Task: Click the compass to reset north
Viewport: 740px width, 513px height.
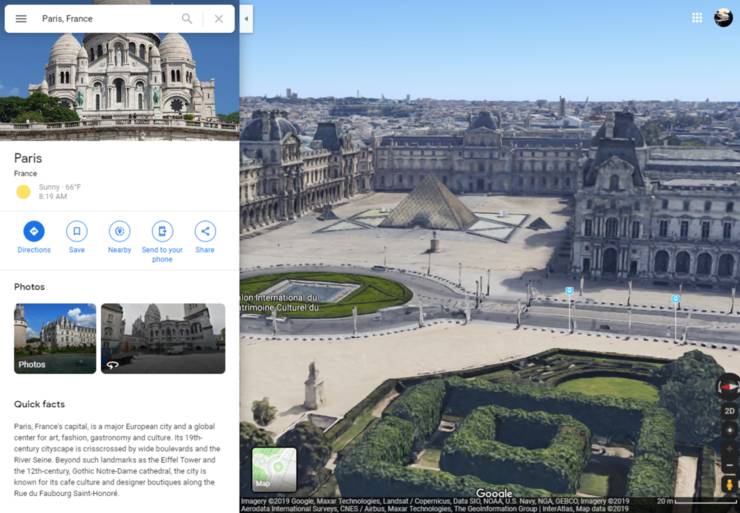Action: click(x=729, y=388)
